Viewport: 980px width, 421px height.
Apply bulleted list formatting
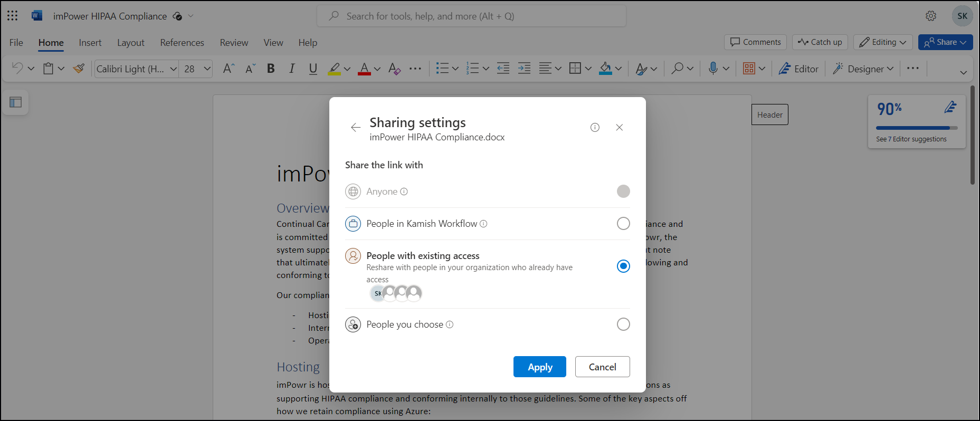pyautogui.click(x=442, y=69)
